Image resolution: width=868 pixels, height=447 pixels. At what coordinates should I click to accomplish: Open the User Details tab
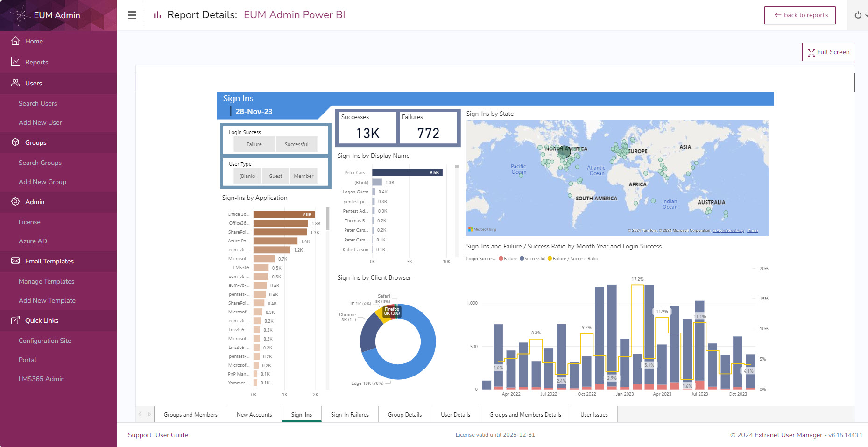tap(455, 414)
